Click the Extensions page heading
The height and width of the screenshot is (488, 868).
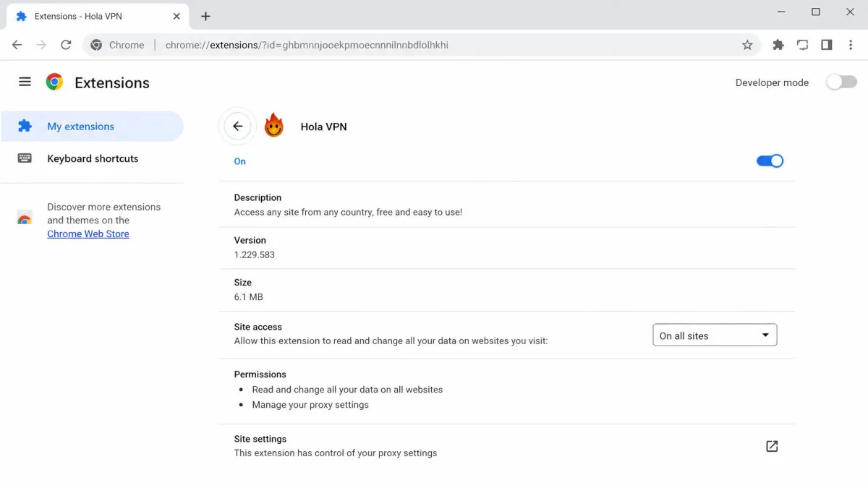[112, 82]
